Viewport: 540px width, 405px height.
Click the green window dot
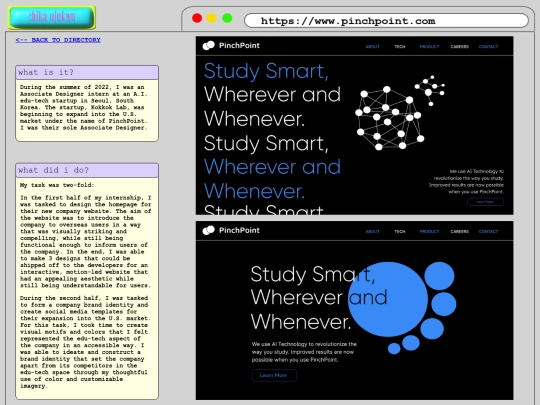coord(227,18)
